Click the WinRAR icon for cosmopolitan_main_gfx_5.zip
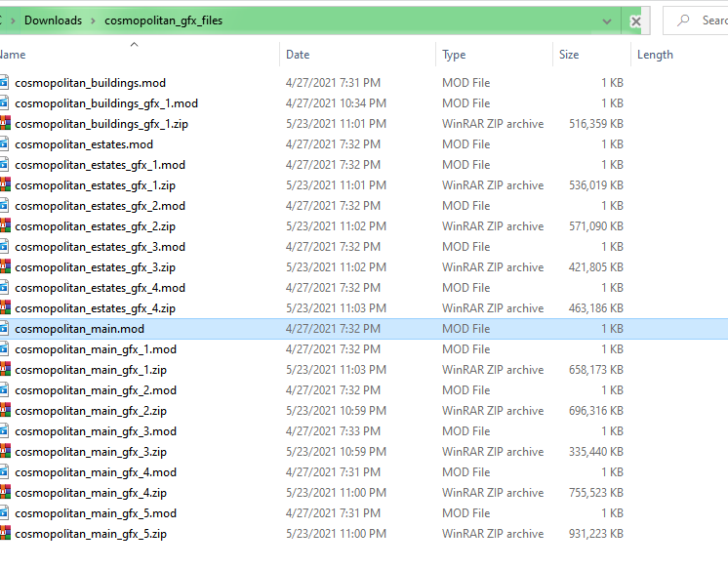The image size is (728, 569). point(5,534)
